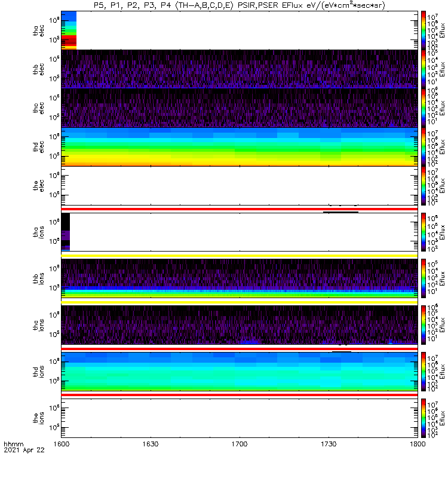Select the 'thc ions' y-axis label
This screenshot has height=478, width=448.
tap(38, 325)
